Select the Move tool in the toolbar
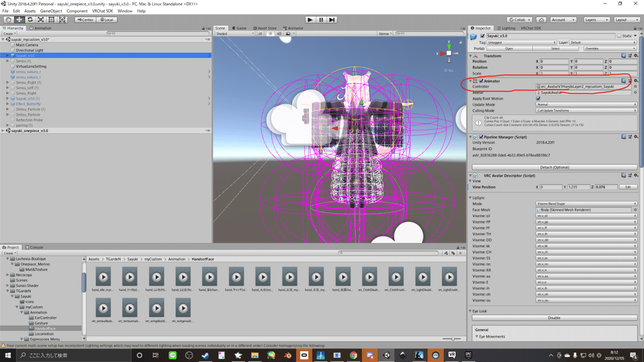This screenshot has width=644, height=362. click(19, 20)
